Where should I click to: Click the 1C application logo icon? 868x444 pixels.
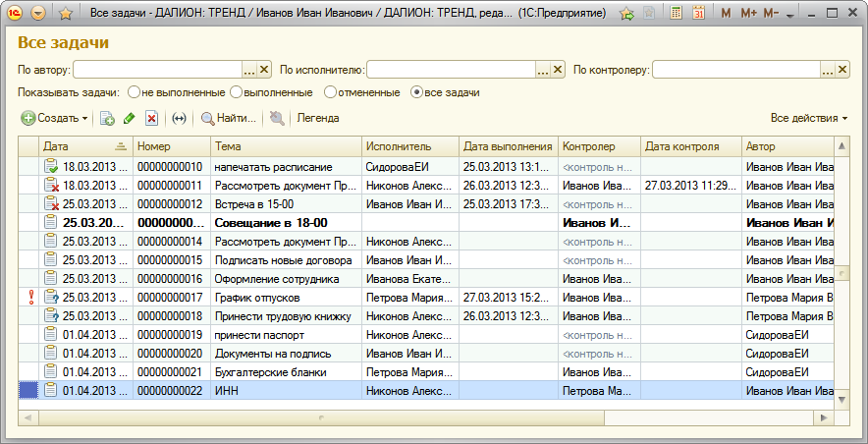15,14
